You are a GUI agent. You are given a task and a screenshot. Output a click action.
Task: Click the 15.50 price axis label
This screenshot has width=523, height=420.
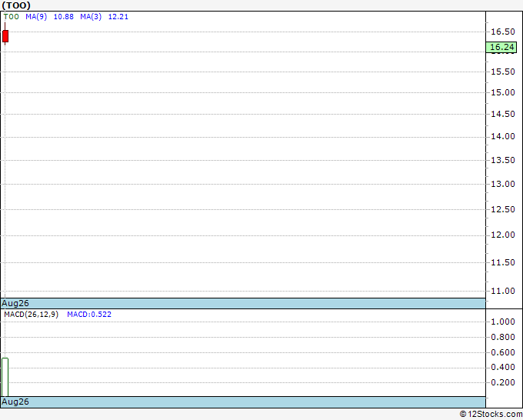(503, 72)
